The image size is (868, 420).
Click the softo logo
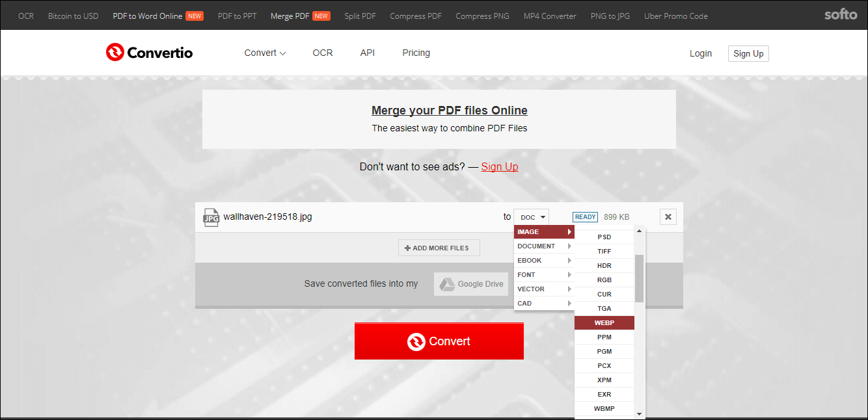tap(841, 14)
